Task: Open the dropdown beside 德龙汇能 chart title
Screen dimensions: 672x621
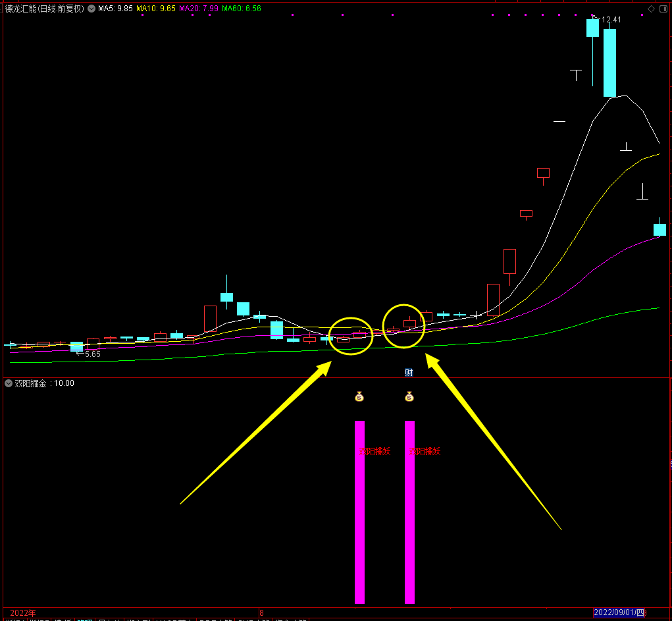Action: (91, 9)
